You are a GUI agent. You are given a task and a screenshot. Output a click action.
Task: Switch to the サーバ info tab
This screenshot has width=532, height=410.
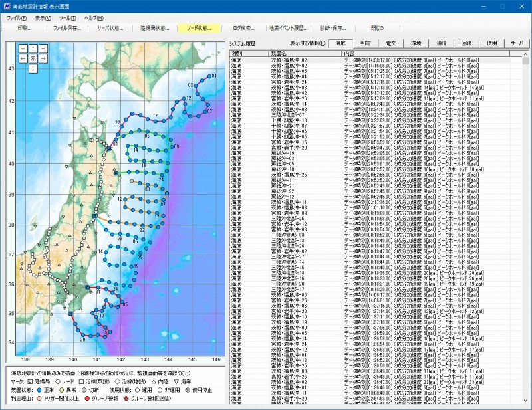517,43
